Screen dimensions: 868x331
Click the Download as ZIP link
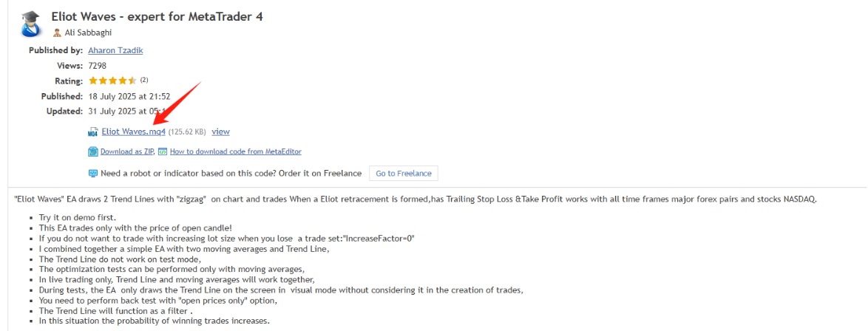tap(127, 151)
